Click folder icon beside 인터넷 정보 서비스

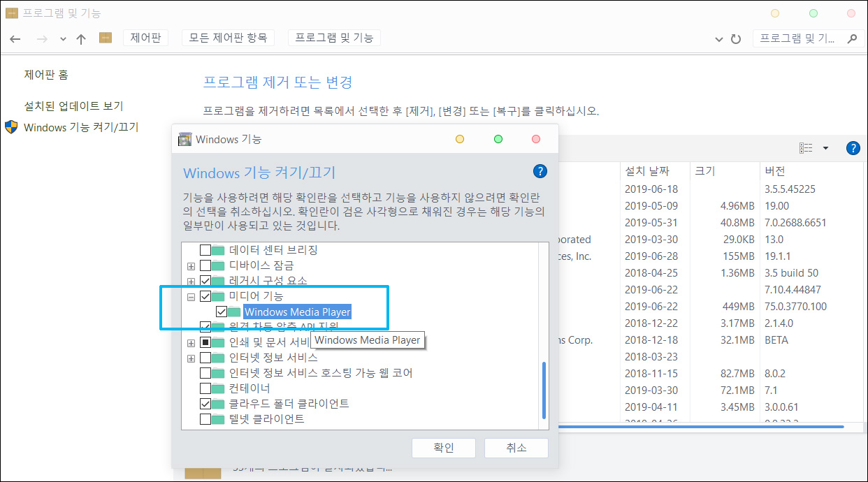tap(219, 358)
